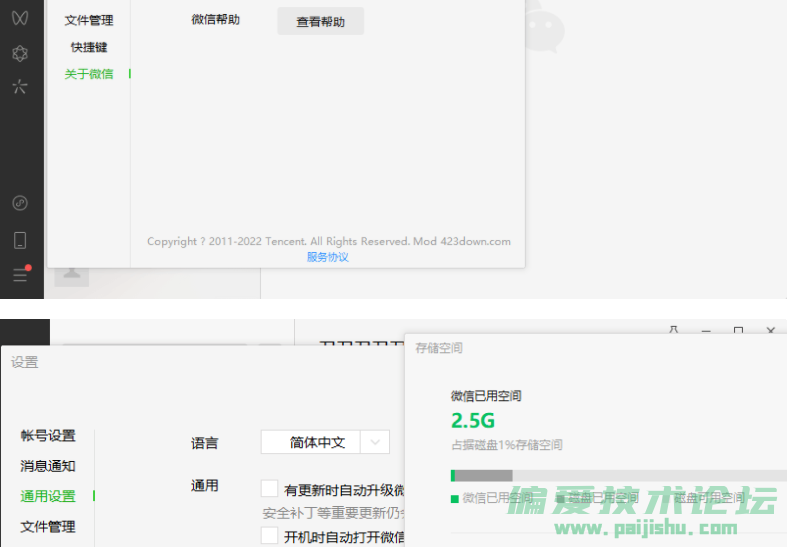Pin the window using the pushpin icon

point(674,331)
